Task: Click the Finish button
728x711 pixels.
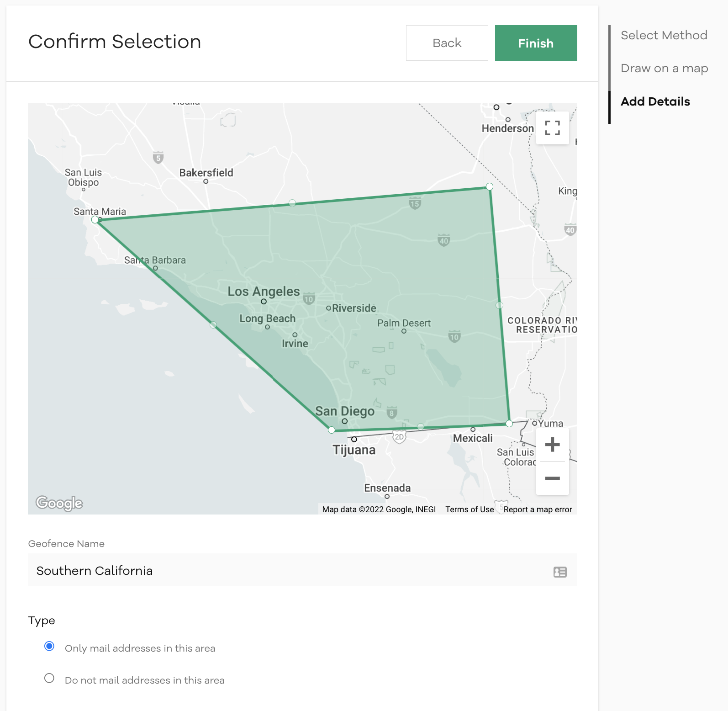Action: point(536,43)
